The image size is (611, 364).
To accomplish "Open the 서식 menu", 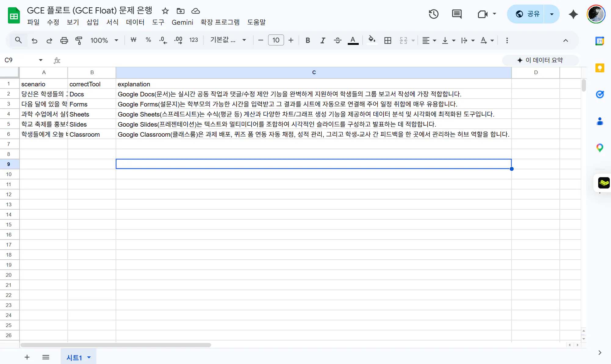I will tap(113, 22).
